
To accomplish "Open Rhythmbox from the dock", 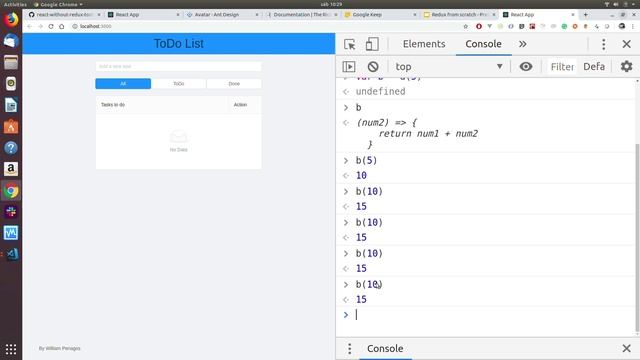I will pyautogui.click(x=11, y=84).
